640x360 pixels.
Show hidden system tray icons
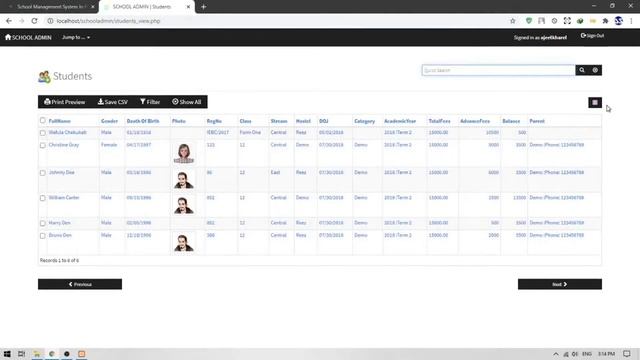pyautogui.click(x=556, y=354)
